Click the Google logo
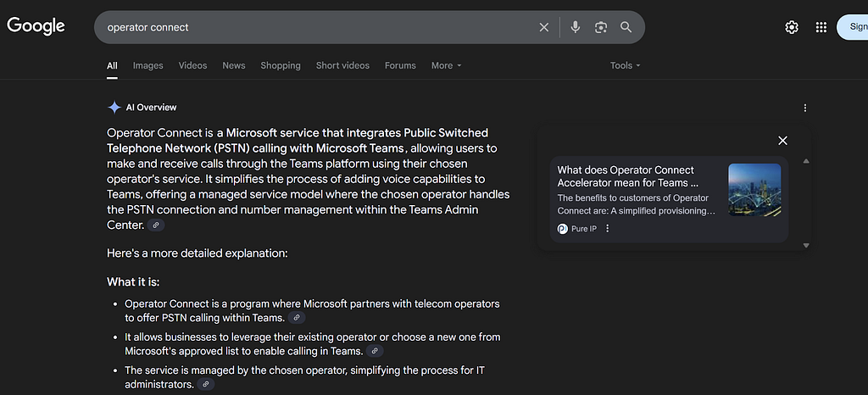Image resolution: width=868 pixels, height=395 pixels. [x=36, y=26]
